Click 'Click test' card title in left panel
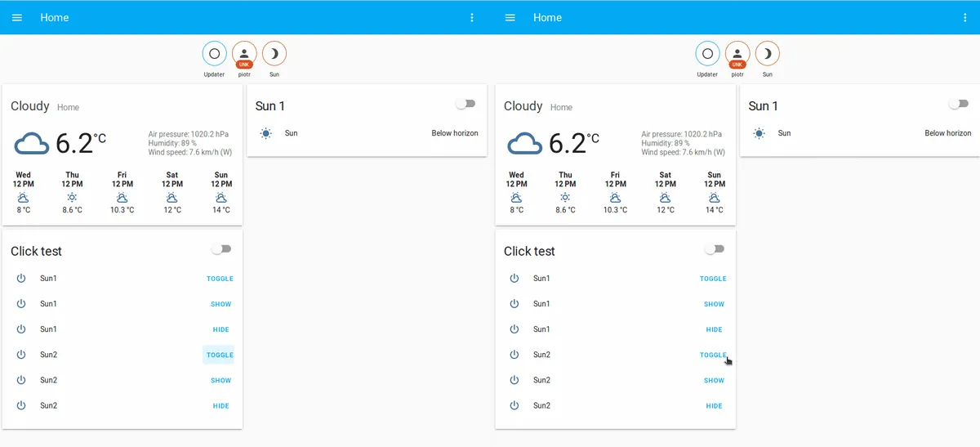This screenshot has height=447, width=980. 36,252
